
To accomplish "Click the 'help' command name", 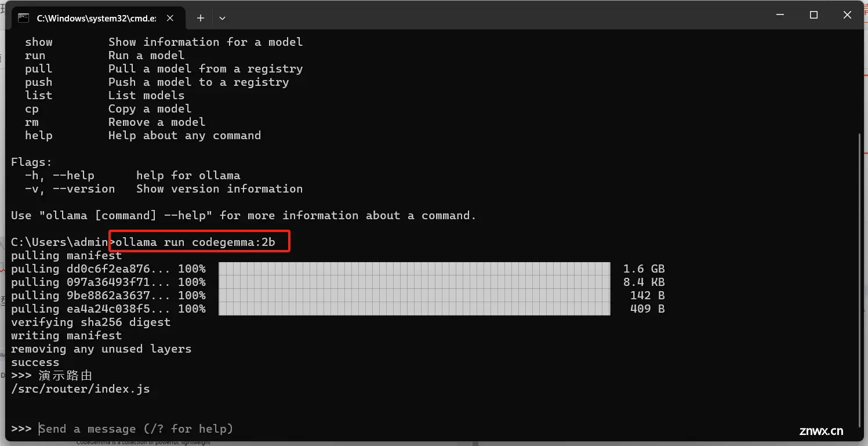I will [x=39, y=135].
